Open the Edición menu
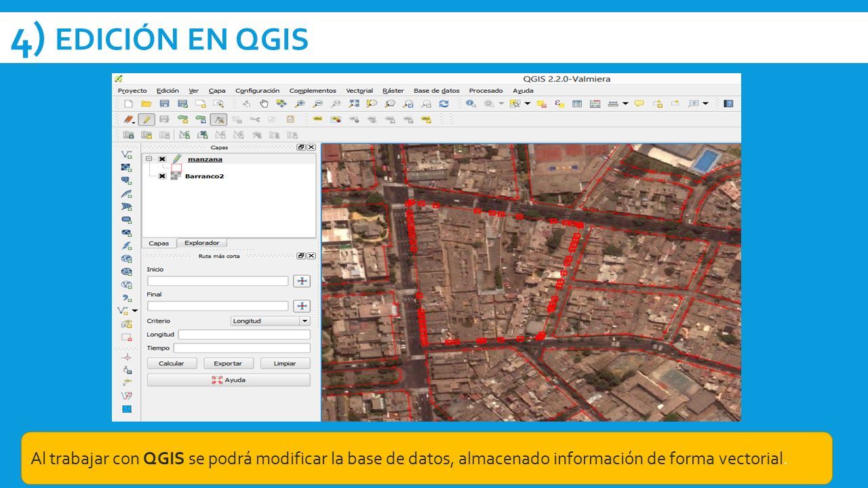Image resolution: width=868 pixels, height=488 pixels. [167, 91]
